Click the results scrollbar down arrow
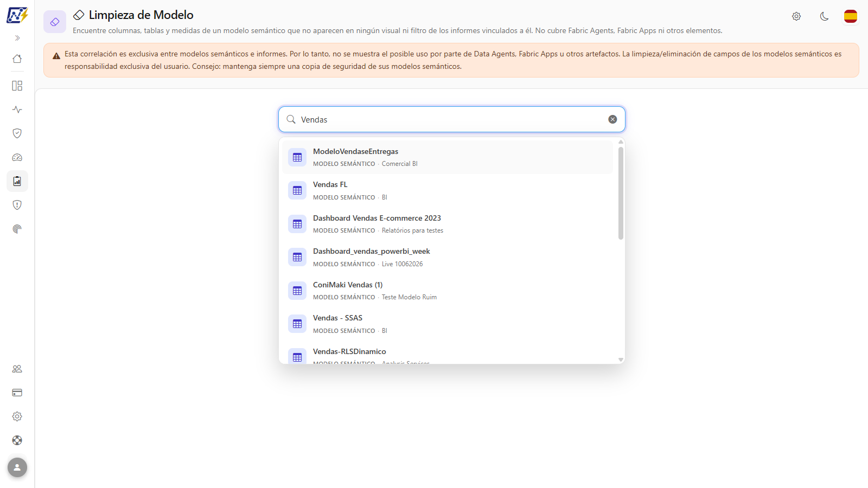 click(621, 359)
